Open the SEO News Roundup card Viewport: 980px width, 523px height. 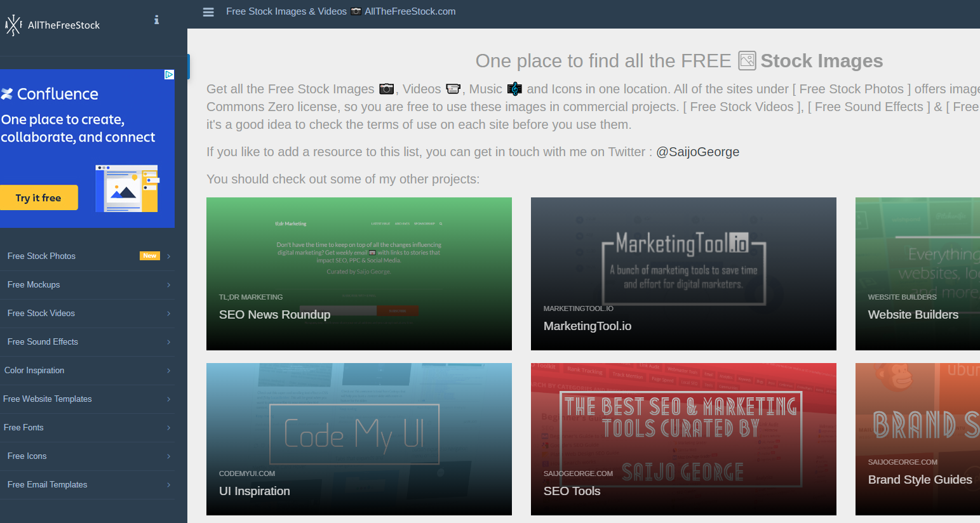[x=359, y=274]
